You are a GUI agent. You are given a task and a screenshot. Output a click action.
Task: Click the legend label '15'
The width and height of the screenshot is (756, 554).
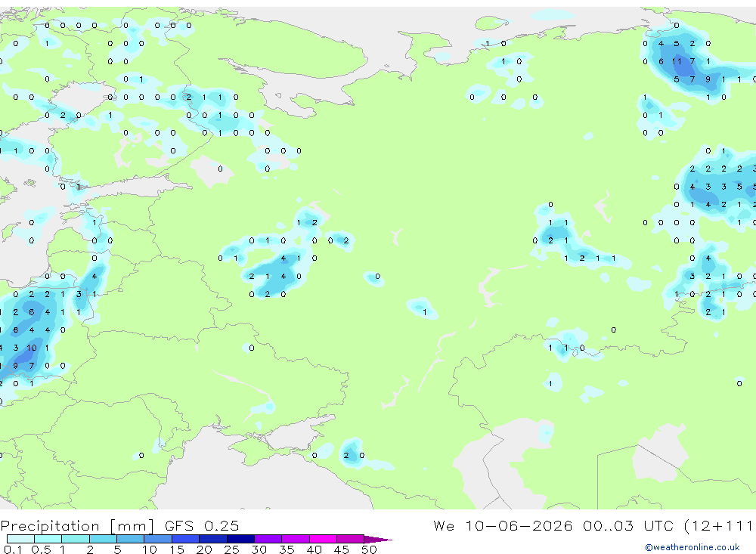(176, 549)
